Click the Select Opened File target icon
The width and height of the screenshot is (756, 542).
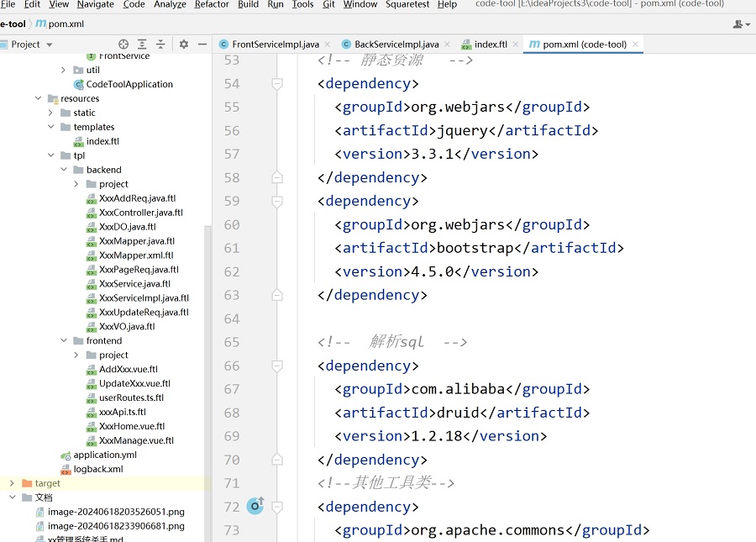123,44
